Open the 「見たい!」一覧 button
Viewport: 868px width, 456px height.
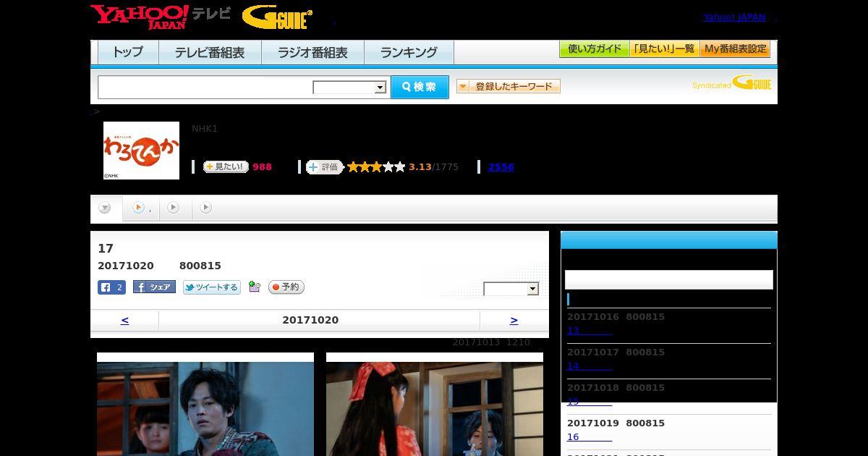[664, 49]
